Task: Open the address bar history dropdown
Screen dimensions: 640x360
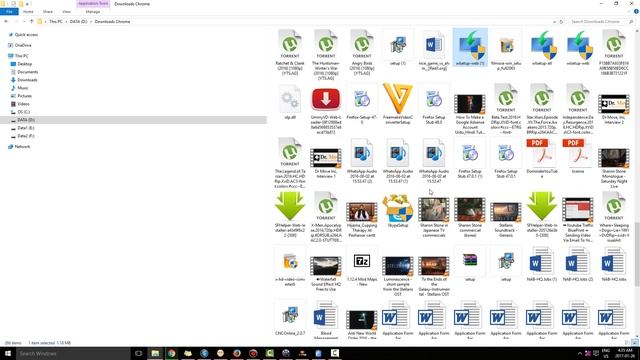Action: (x=554, y=22)
